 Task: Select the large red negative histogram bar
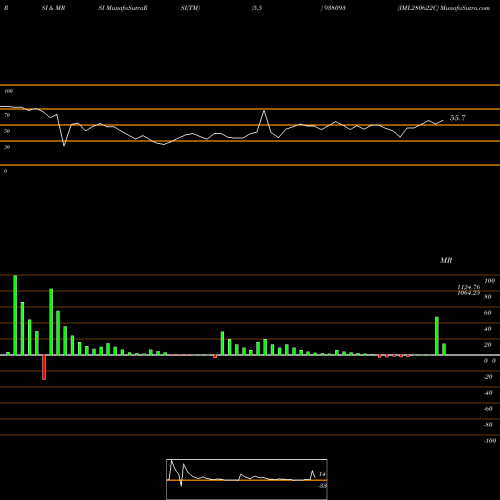44,367
